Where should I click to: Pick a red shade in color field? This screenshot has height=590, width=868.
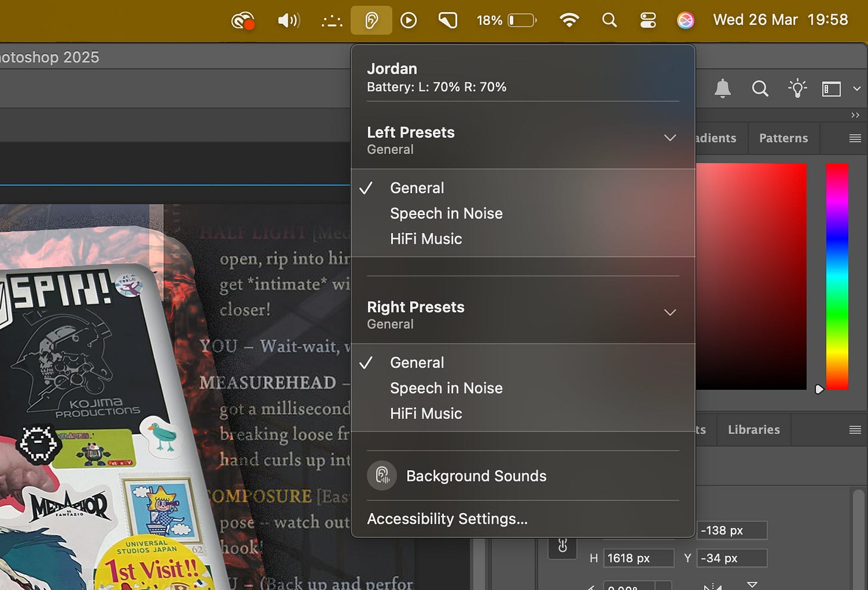[751, 276]
